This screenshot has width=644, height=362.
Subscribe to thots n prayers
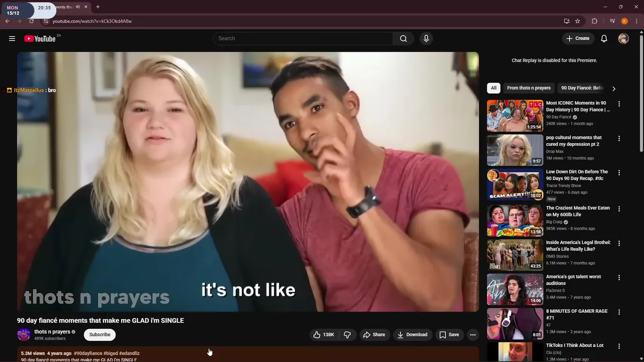point(100,335)
